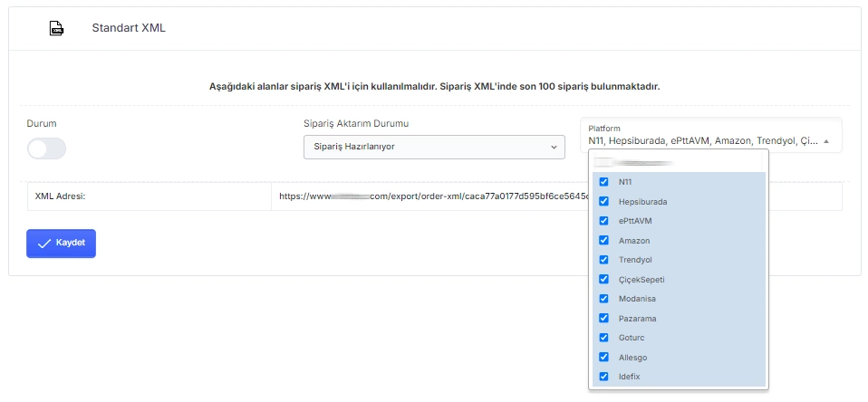Uncheck the ePttAVM checkbox
The width and height of the screenshot is (868, 402).
click(x=604, y=221)
